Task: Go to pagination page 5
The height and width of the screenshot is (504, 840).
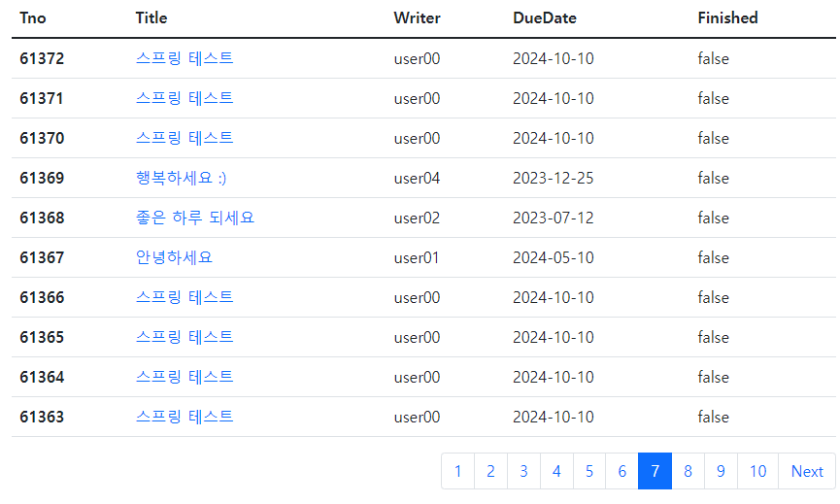Action: 589,471
